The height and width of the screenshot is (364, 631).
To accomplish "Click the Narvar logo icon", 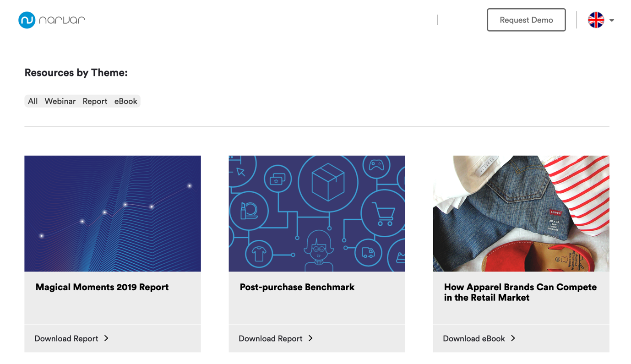I will (27, 20).
